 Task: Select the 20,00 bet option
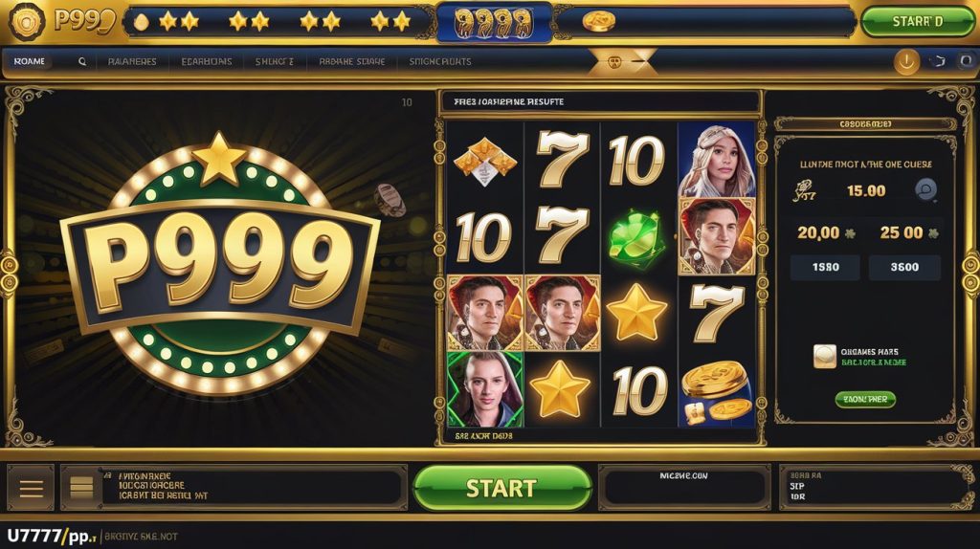click(826, 233)
